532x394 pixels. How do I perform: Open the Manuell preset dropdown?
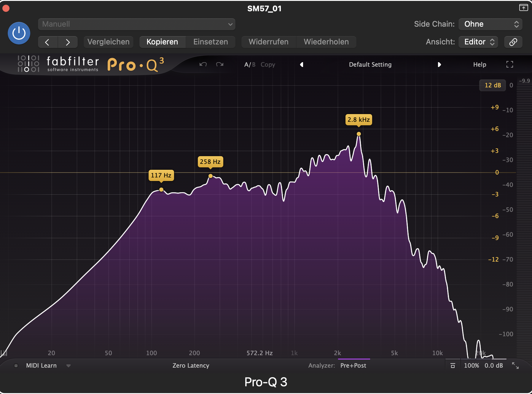137,24
